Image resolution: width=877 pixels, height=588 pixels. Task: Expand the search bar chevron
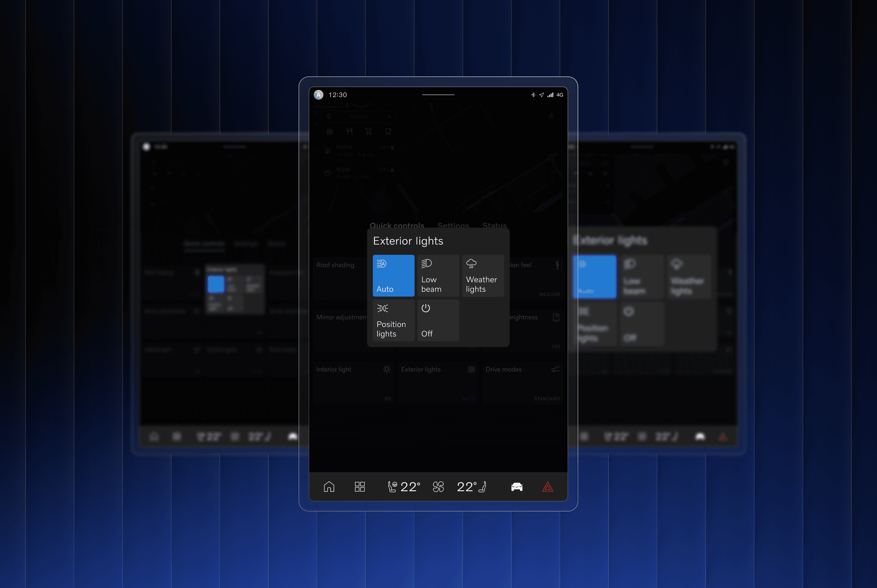389,117
